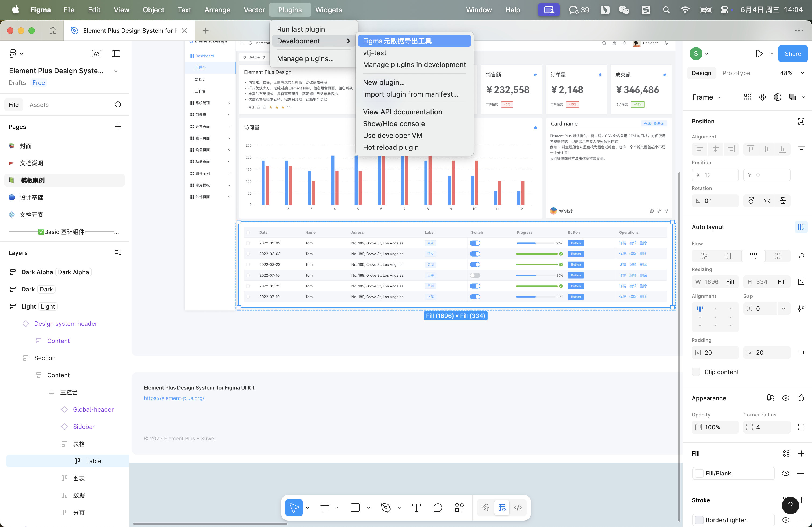Enable the Clip content checkbox
The width and height of the screenshot is (812, 527).
[696, 372]
